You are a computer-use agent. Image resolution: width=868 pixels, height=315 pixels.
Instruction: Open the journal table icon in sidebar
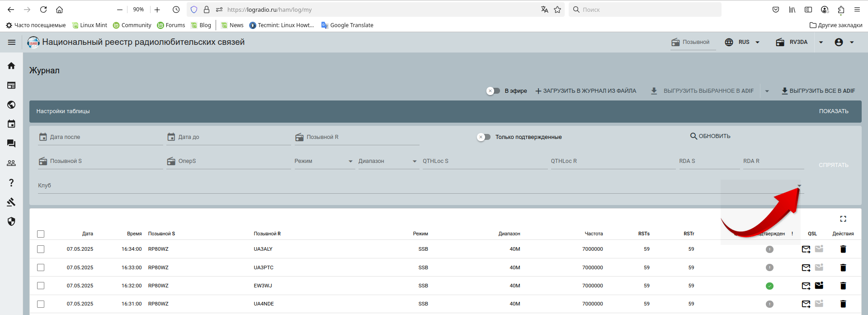coord(11,85)
